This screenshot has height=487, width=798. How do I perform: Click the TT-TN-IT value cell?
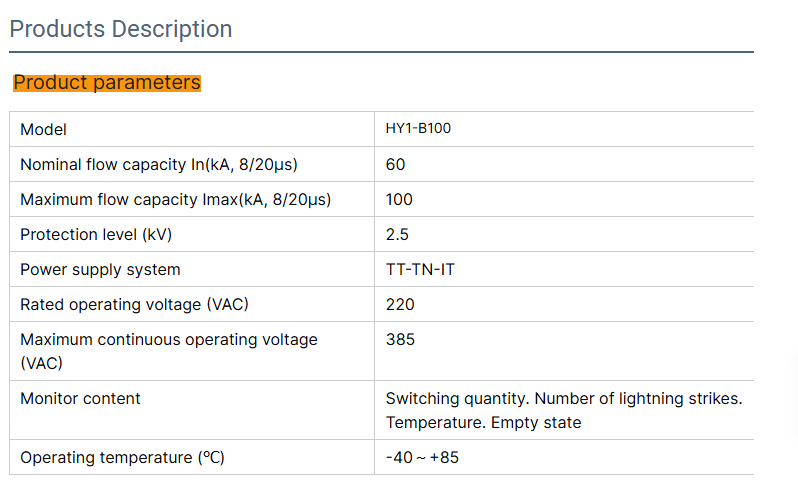tap(420, 269)
